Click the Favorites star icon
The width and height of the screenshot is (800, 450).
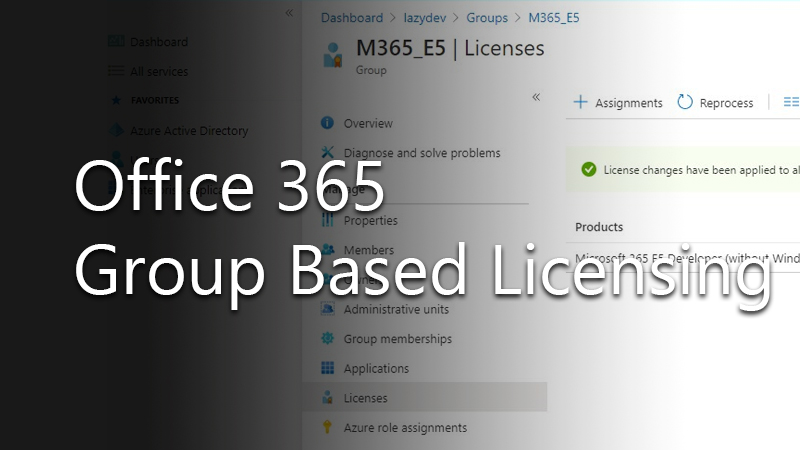[x=116, y=100]
